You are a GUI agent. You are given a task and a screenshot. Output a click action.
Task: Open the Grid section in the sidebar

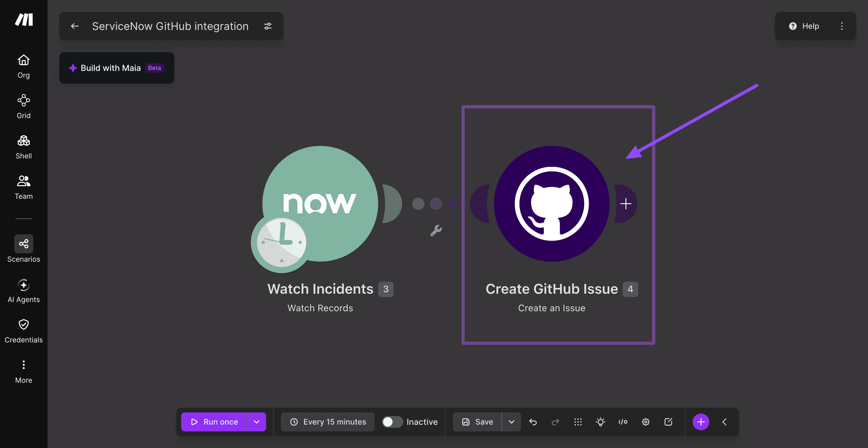click(23, 107)
